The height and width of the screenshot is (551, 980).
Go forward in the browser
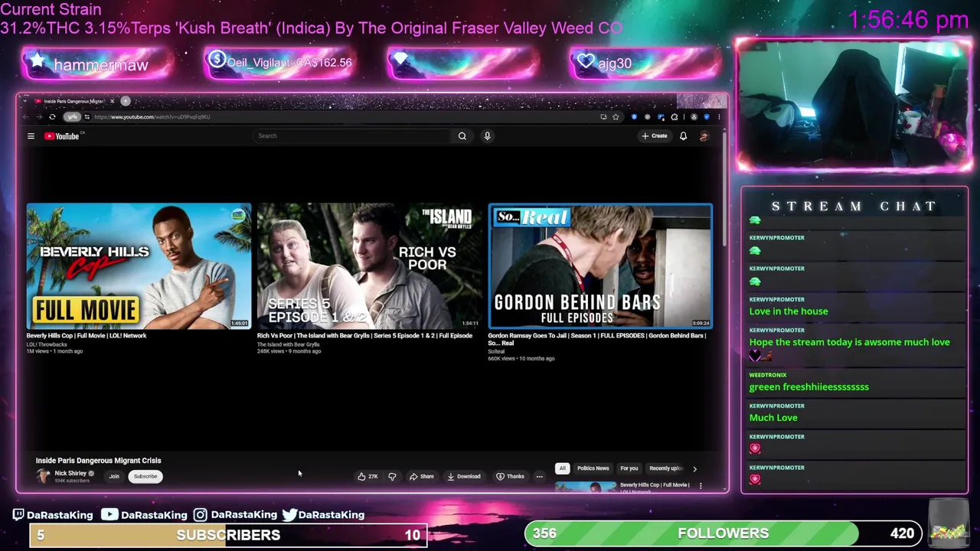[38, 117]
